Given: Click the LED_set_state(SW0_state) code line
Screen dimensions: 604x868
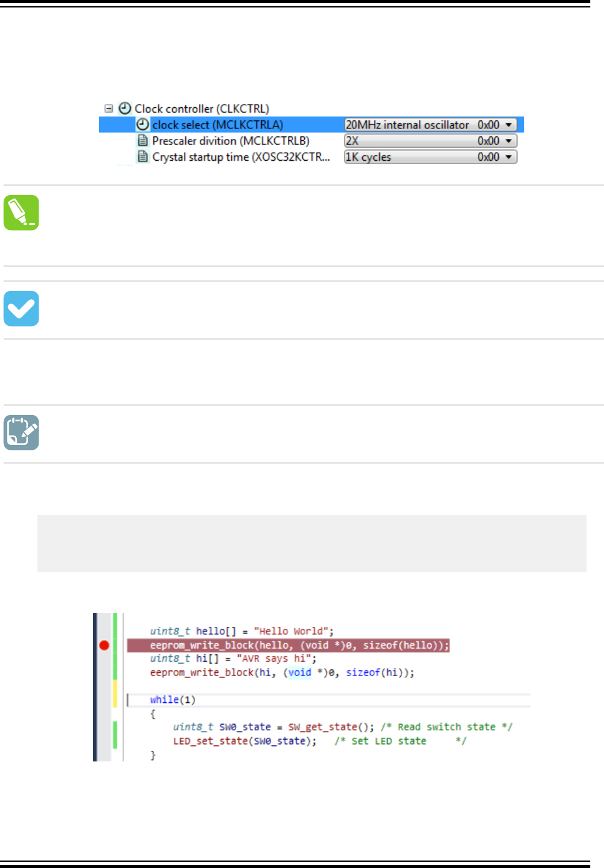Looking at the screenshot, I should (245, 741).
